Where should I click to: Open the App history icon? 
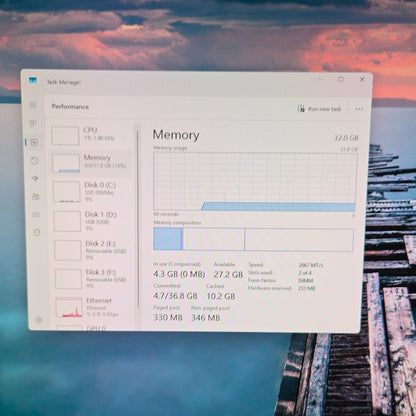[x=35, y=161]
